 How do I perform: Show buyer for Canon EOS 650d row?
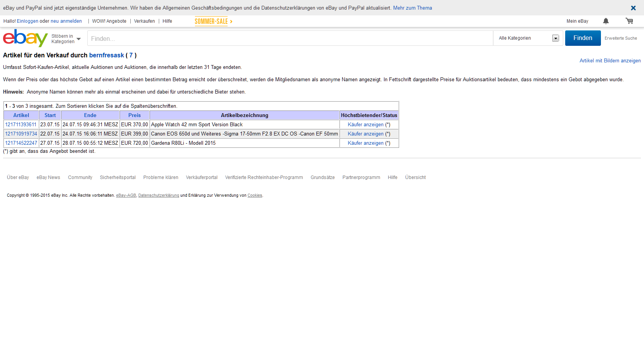(x=366, y=134)
